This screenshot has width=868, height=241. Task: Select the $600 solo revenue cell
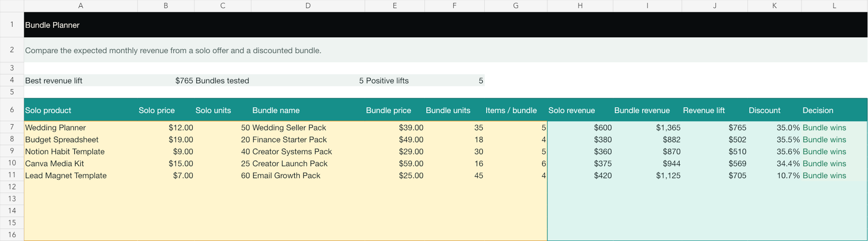(x=580, y=127)
